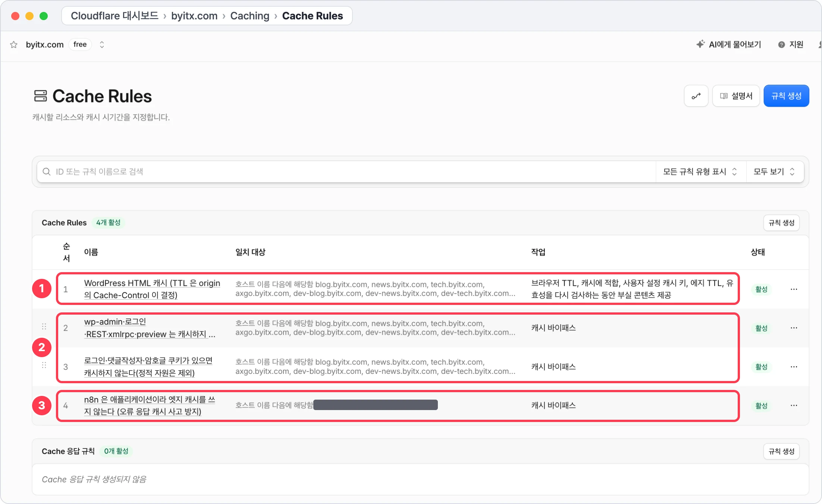This screenshot has height=504, width=822.
Task: Open the more-actions menu for rule 2
Action: pyautogui.click(x=794, y=328)
